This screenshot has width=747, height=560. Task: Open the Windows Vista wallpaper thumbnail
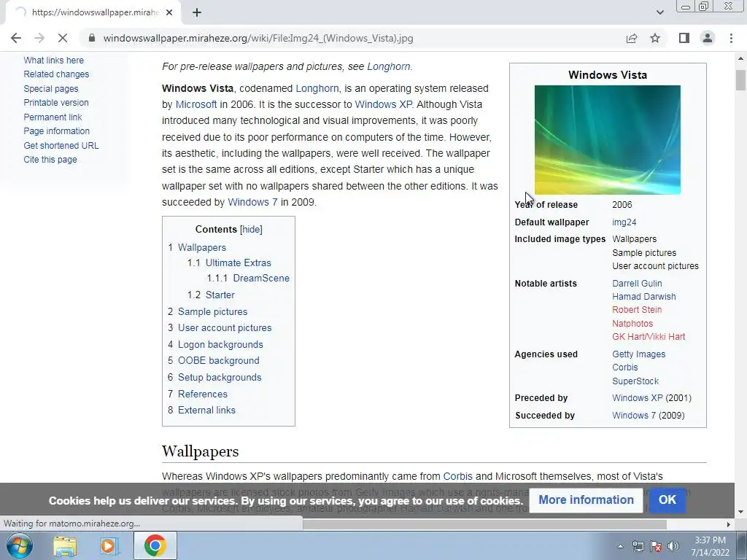tap(608, 140)
